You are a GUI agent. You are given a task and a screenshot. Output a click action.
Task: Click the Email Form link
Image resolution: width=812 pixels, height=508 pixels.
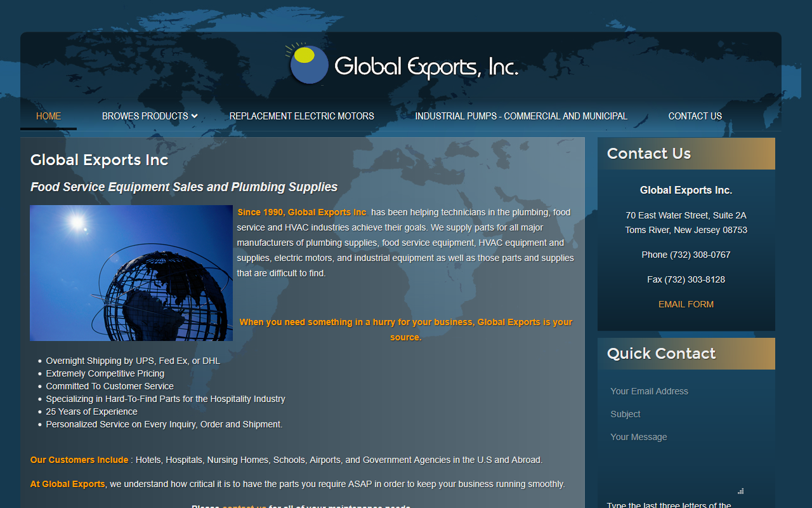[x=686, y=304]
